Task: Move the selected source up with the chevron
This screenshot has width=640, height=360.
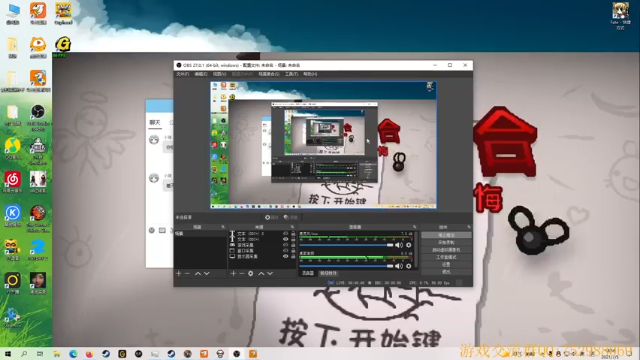Action: click(261, 273)
